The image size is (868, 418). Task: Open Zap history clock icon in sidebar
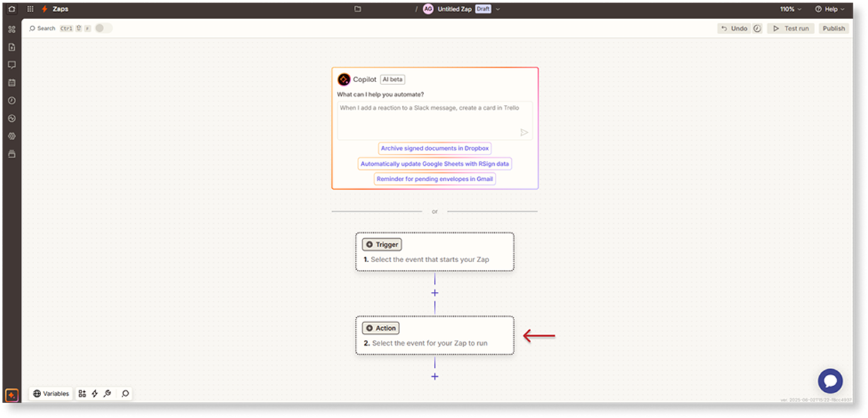11,101
